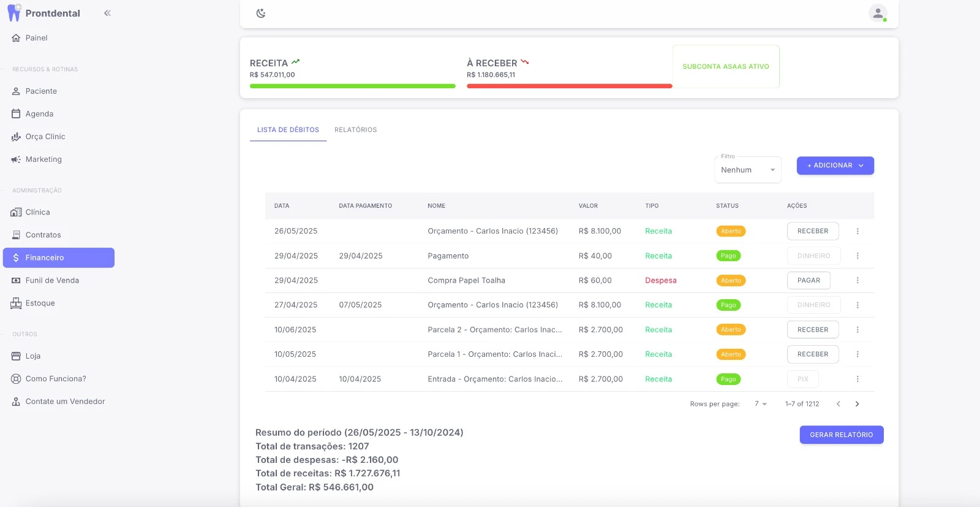
Task: Toggle dark mode with the moon icon
Action: 261,13
